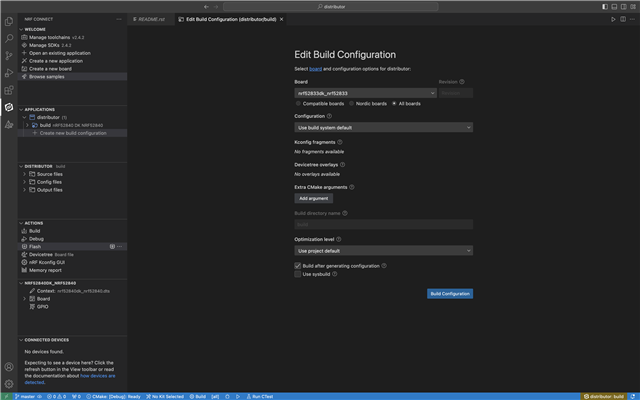Screen dimensions: 640x400
Task: Open Run and Debug view
Action: pos(9,73)
